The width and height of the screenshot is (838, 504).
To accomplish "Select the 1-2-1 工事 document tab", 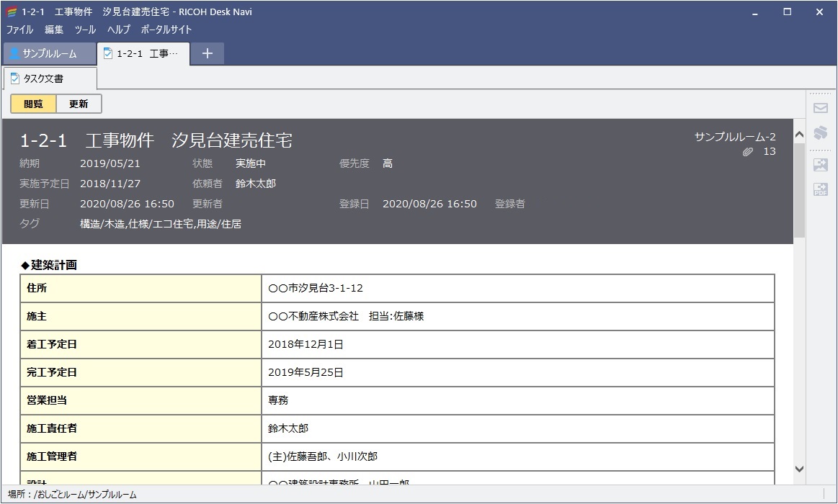I will pos(144,53).
